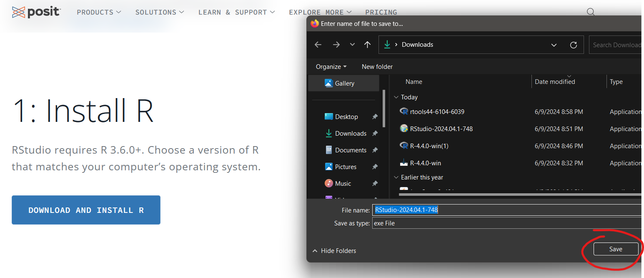644x278 pixels.
Task: Toggle the pin next to Documents
Action: (x=375, y=150)
